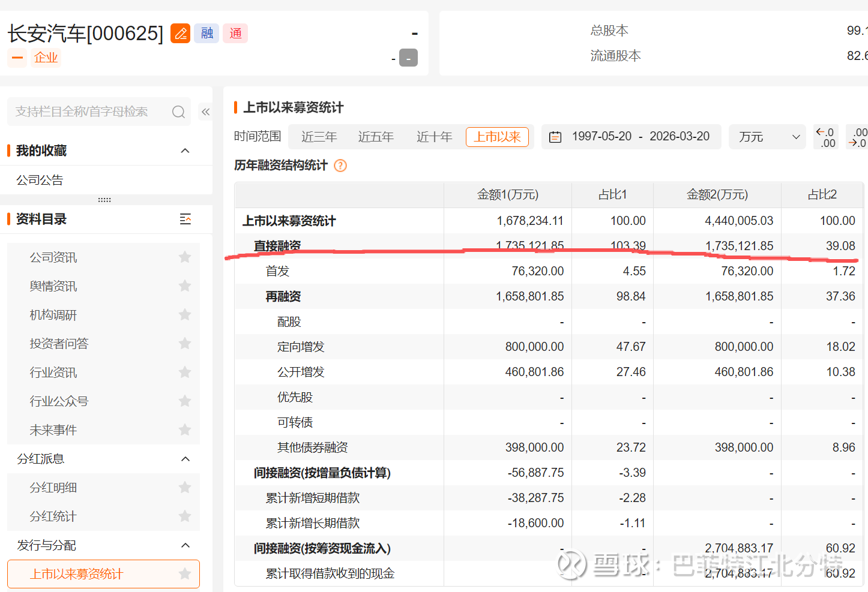Open the 万元 unit dropdown
Screen dimensions: 868x592
(768, 137)
